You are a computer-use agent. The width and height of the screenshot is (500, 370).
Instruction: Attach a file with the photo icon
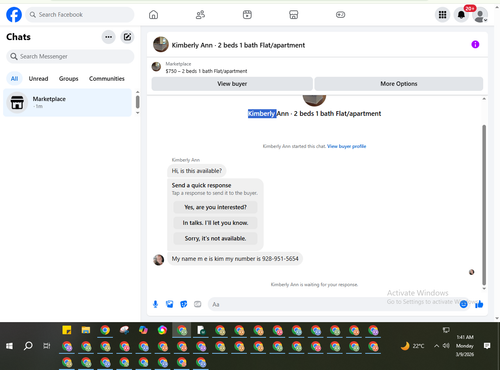point(170,304)
